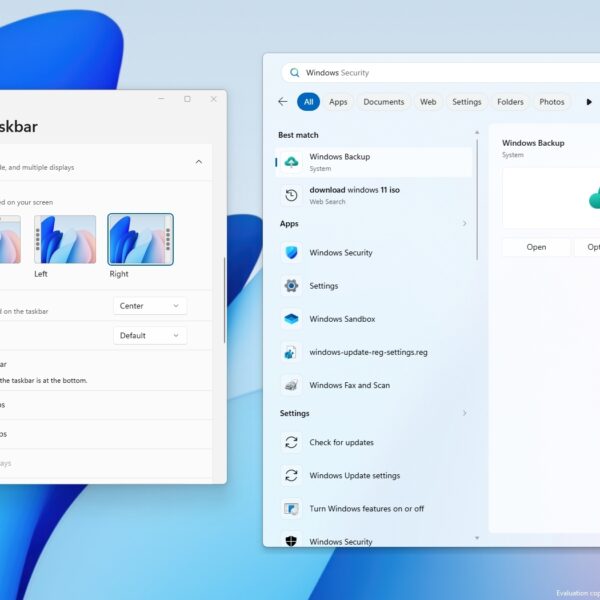Viewport: 600px width, 600px height.
Task: Click the registry file icon
Action: click(x=291, y=352)
